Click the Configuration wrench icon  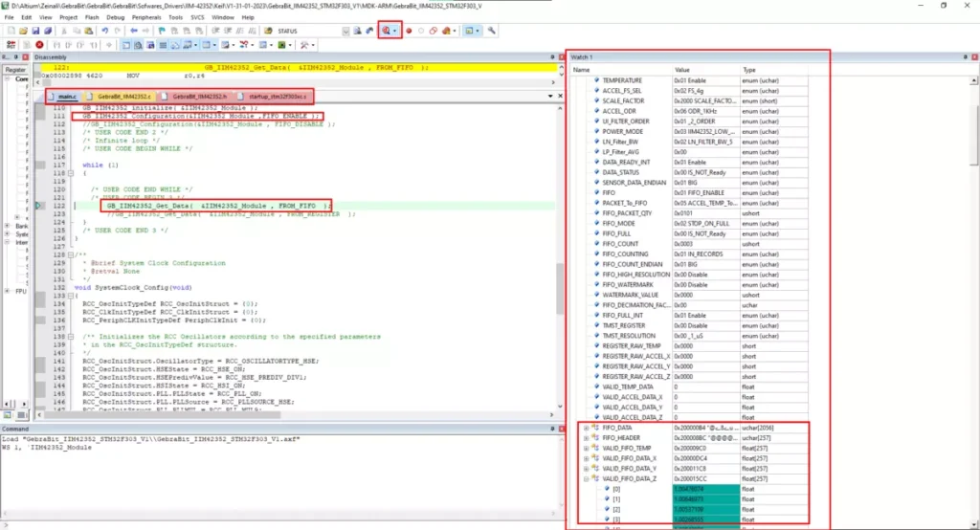pos(491,31)
